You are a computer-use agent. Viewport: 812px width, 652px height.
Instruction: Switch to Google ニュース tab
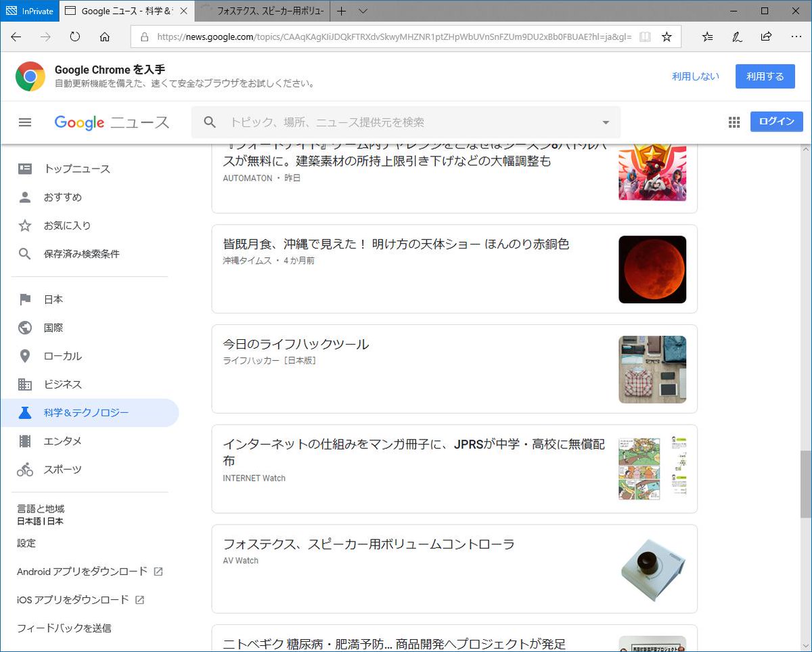127,11
